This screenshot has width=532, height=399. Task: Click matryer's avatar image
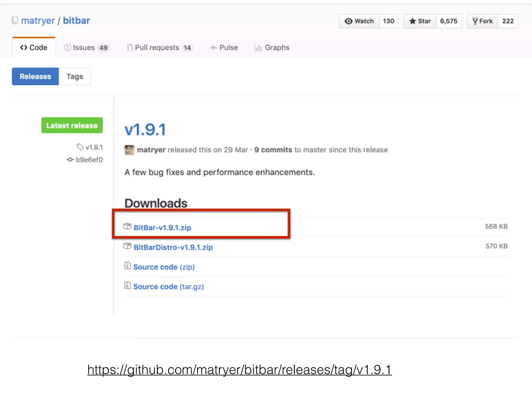tap(129, 150)
